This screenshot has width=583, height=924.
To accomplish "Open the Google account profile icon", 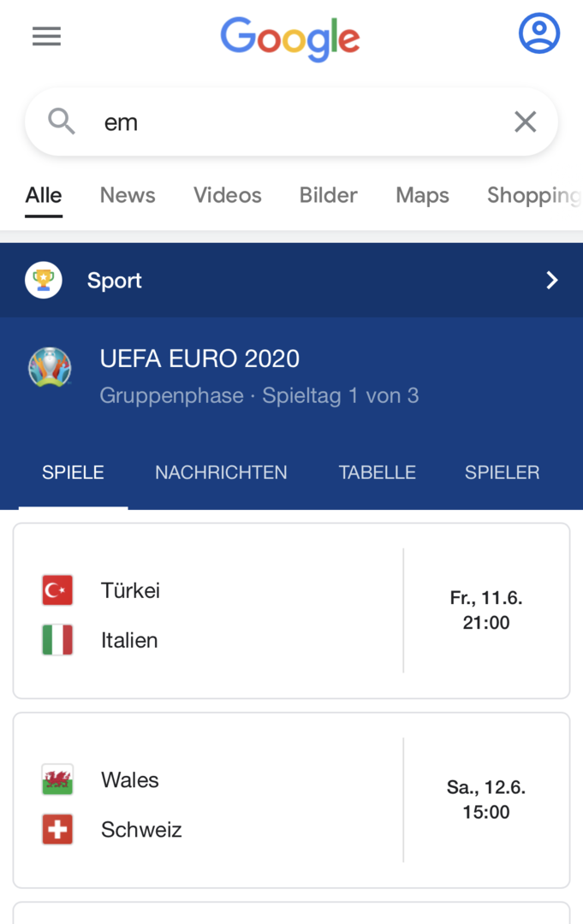I will coord(538,33).
